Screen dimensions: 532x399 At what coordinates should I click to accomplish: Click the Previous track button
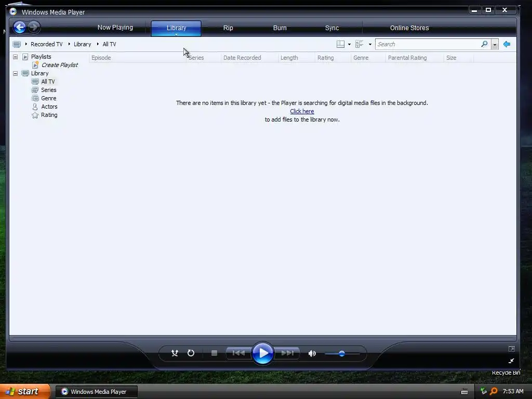point(238,353)
